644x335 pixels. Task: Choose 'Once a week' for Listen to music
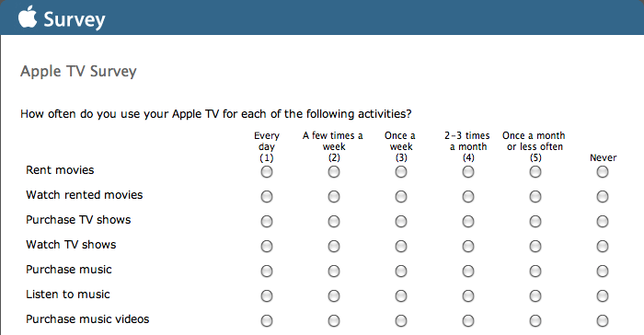(x=401, y=296)
